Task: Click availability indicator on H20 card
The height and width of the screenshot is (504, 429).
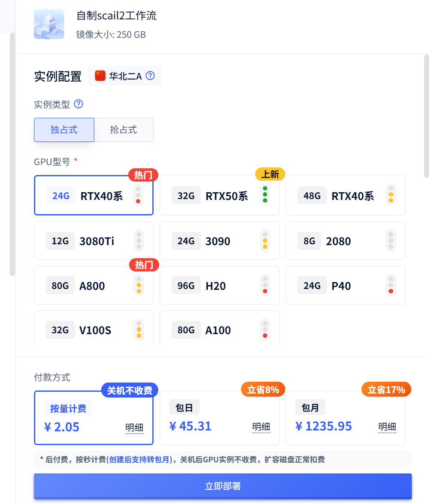Action: [x=265, y=286]
